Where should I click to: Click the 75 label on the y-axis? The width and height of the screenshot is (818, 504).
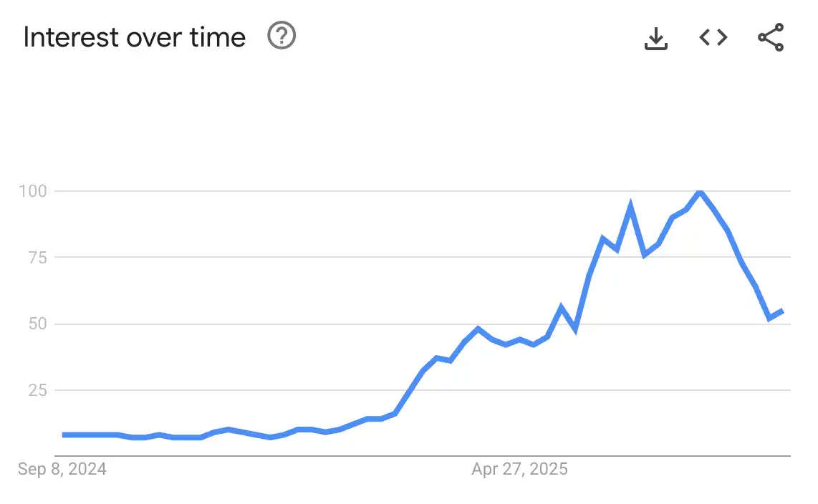coord(37,257)
